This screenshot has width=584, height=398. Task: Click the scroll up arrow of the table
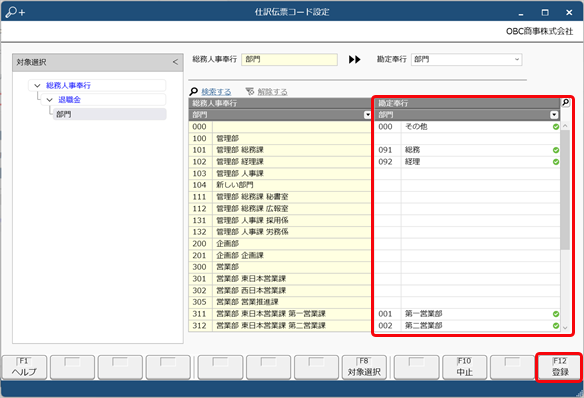565,126
